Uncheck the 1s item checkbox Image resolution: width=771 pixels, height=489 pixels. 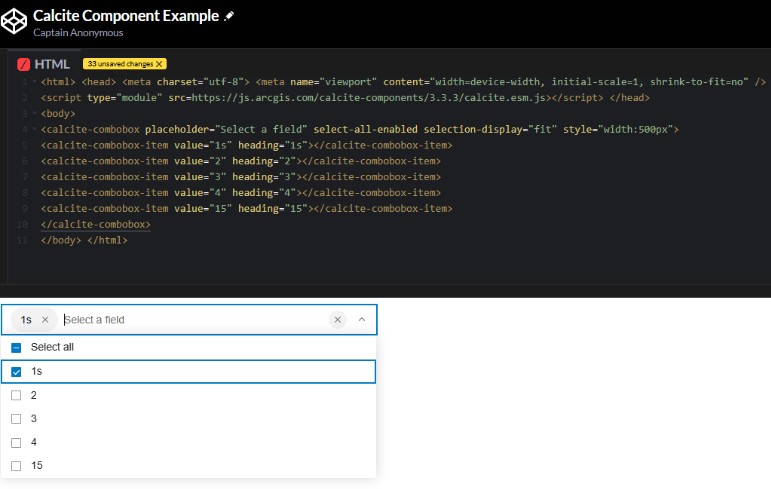click(x=16, y=372)
